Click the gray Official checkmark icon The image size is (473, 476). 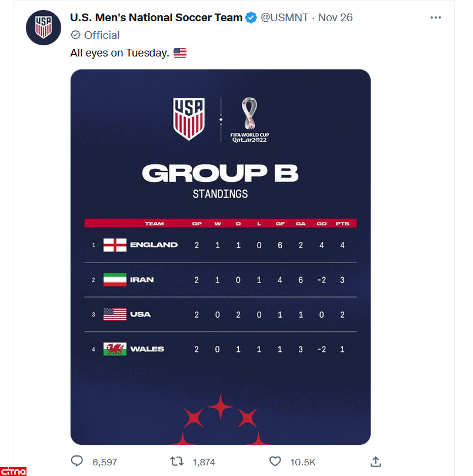tap(75, 35)
